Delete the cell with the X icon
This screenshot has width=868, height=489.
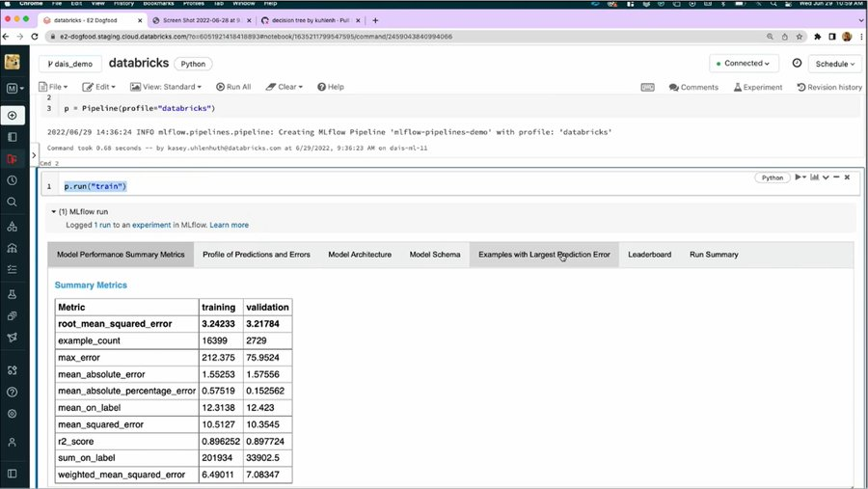[847, 177]
